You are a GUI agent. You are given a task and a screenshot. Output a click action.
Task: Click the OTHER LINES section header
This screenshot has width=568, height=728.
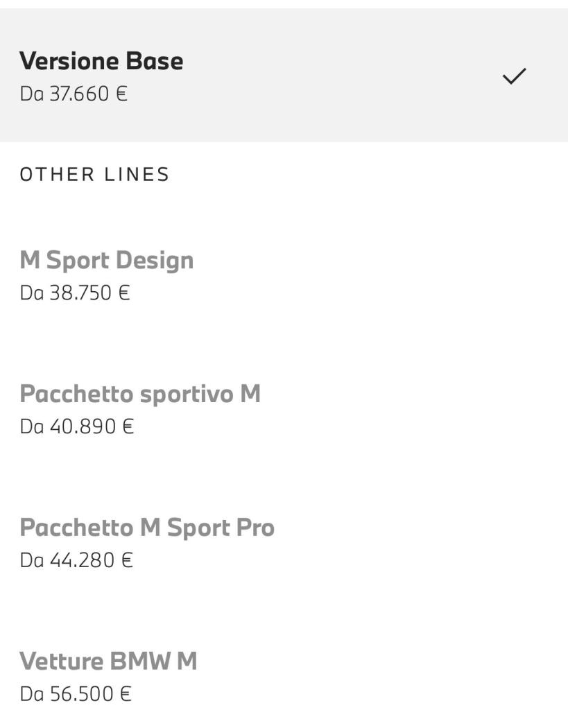[94, 174]
